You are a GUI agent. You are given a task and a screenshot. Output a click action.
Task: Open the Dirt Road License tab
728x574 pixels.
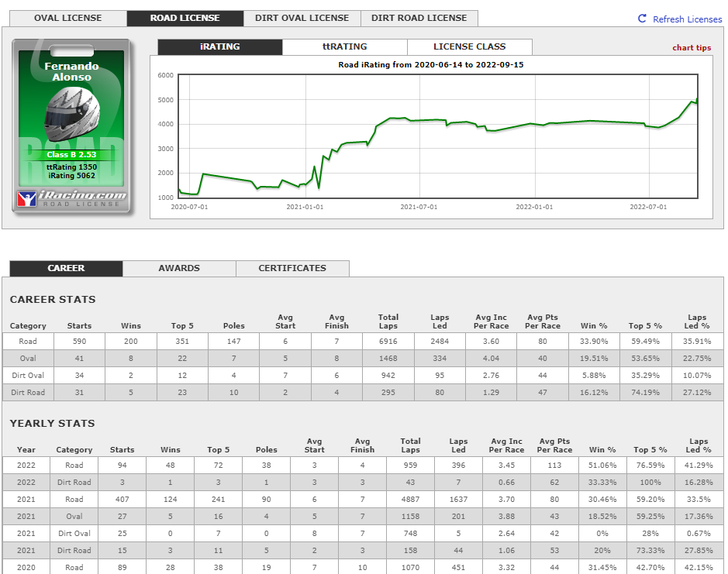tap(419, 18)
